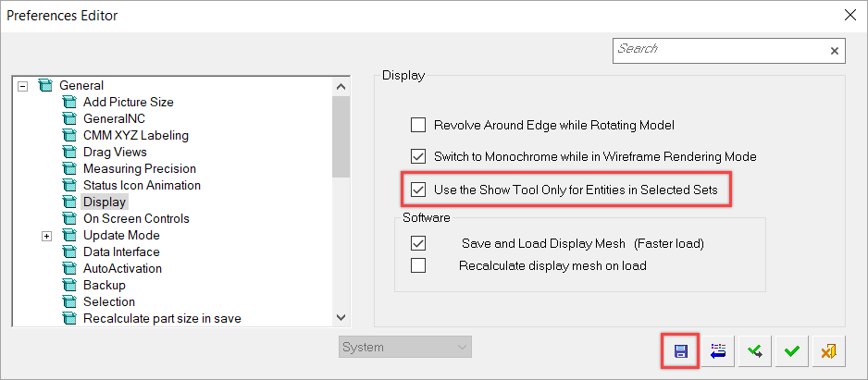Click the green checkmark OK icon

point(792,350)
